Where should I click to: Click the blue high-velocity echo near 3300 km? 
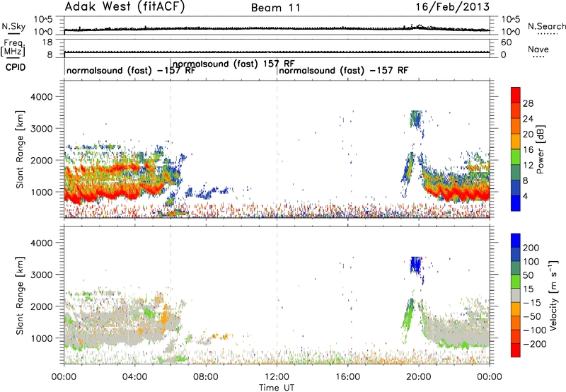point(416,265)
